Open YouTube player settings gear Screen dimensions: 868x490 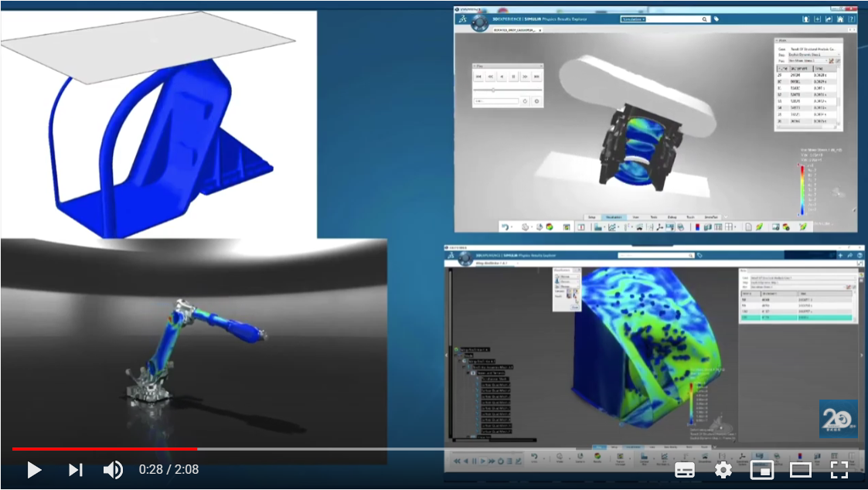click(723, 471)
